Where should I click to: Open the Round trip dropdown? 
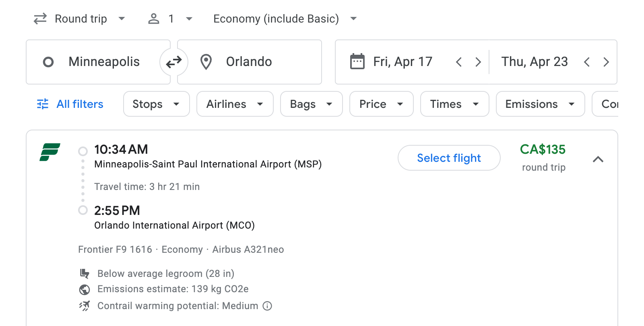coord(80,19)
